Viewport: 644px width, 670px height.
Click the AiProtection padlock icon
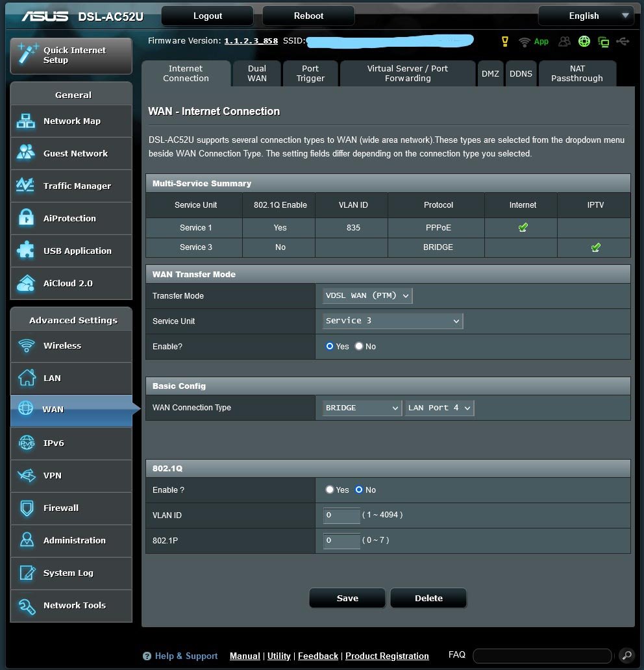click(x=26, y=217)
